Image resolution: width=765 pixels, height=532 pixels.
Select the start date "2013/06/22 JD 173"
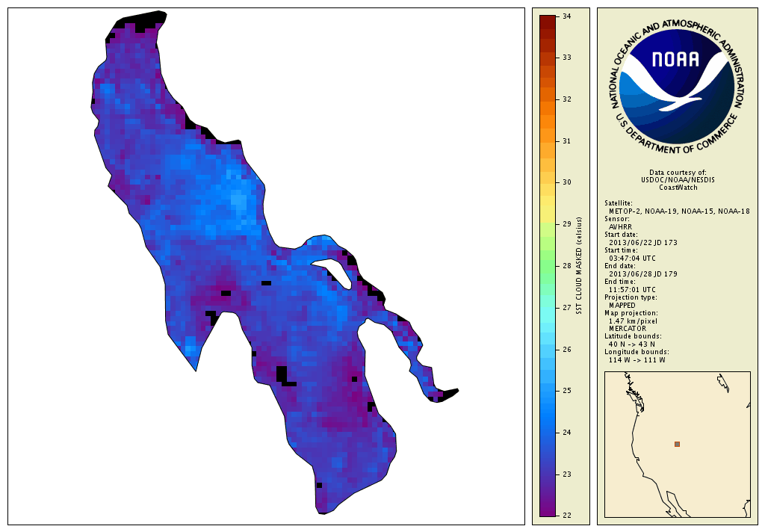click(643, 243)
